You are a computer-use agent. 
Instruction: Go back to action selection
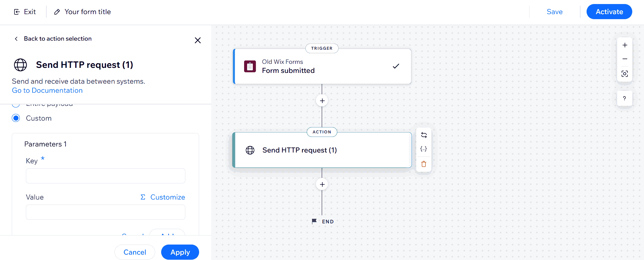pyautogui.click(x=53, y=39)
